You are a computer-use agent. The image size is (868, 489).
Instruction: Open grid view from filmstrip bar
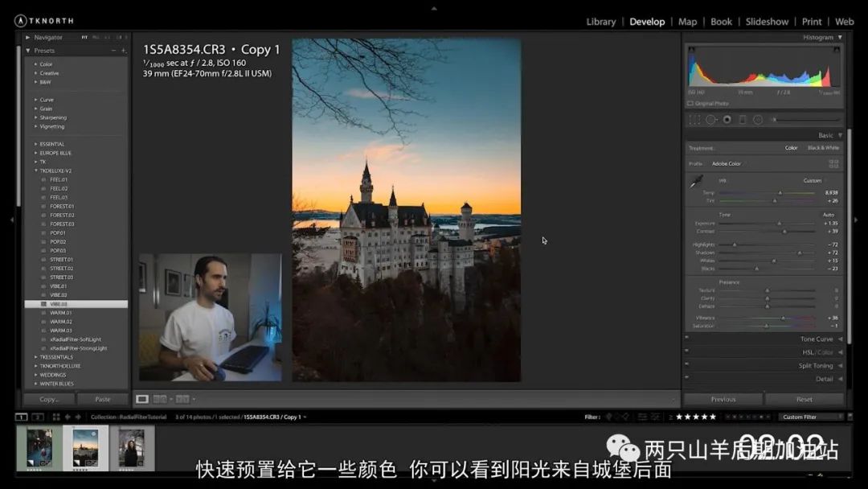[x=56, y=417]
